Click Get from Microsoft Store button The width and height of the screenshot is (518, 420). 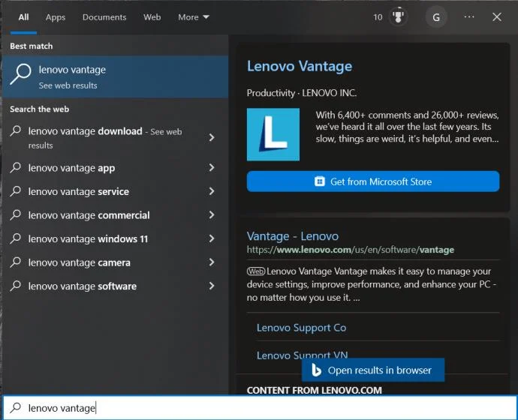pos(373,181)
